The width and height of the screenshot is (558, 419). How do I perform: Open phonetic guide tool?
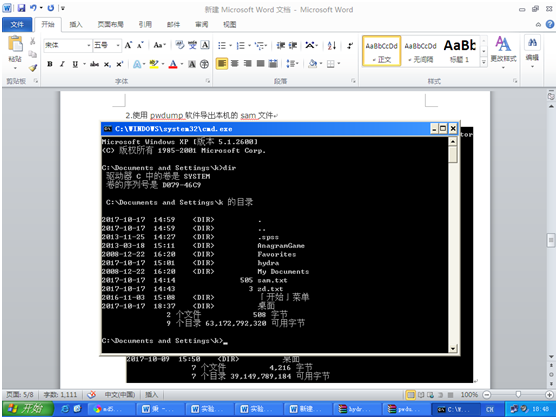point(193,45)
